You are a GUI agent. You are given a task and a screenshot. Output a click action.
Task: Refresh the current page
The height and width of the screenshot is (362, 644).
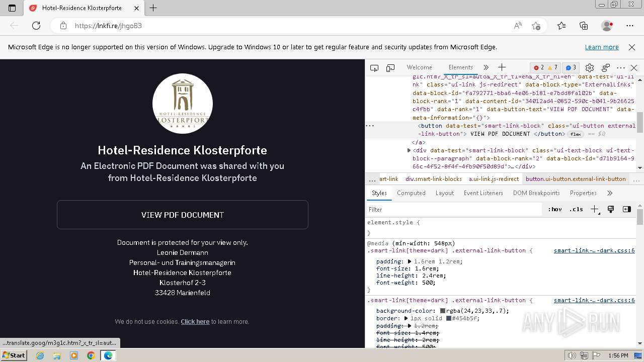(x=36, y=26)
